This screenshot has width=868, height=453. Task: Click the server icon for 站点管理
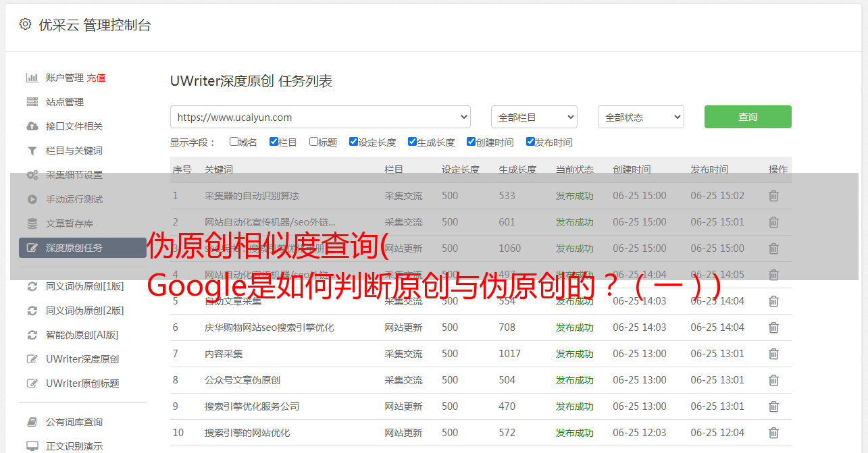coord(32,102)
